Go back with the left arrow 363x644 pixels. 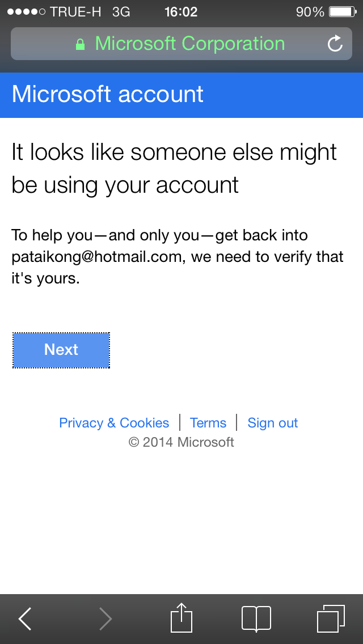(25, 618)
